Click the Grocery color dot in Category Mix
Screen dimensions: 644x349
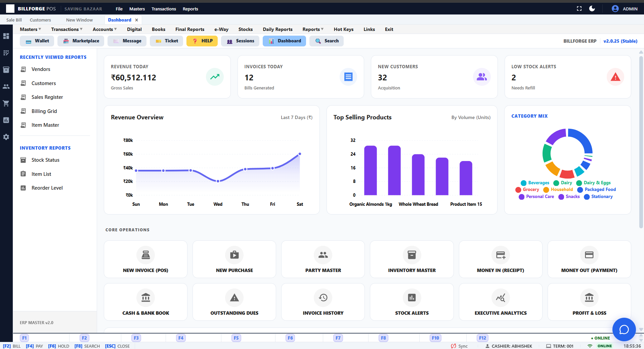pos(518,190)
